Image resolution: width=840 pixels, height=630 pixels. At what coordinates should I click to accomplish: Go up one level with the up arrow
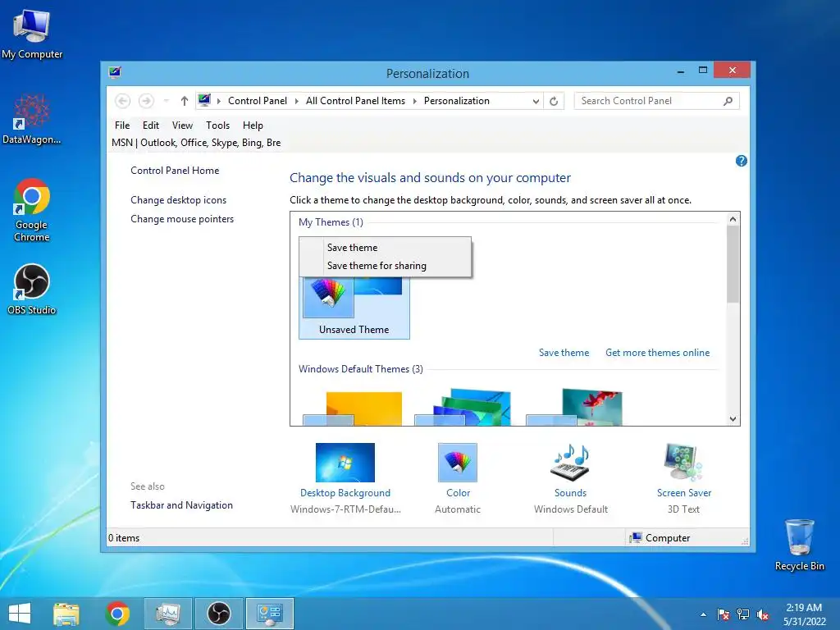coord(185,101)
